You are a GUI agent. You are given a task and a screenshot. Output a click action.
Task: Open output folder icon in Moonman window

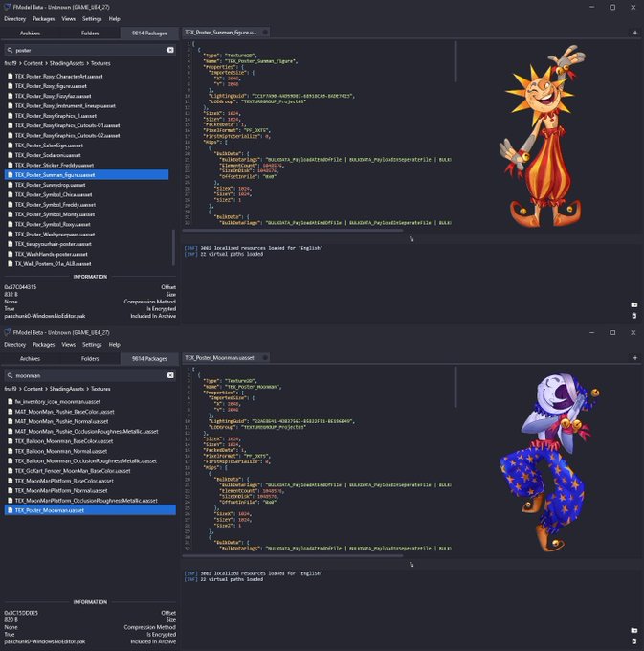[x=634, y=630]
